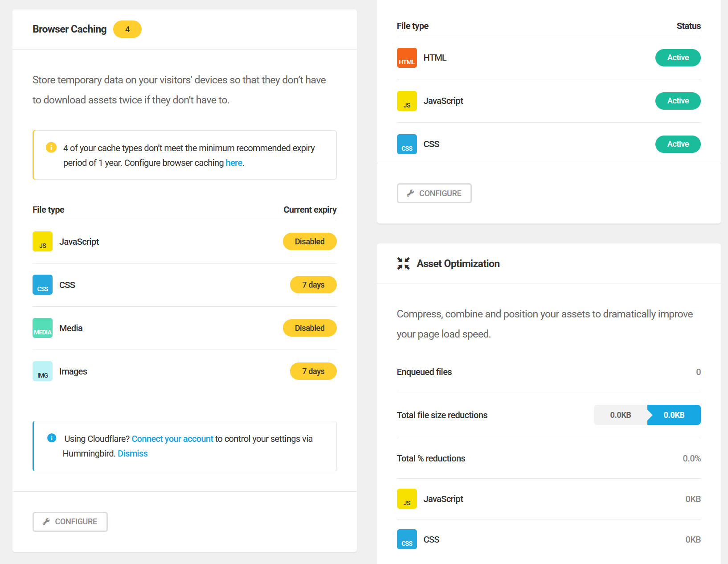Click the Disabled expiry badge for JavaScript
Screen dimensions: 728x564
point(310,242)
